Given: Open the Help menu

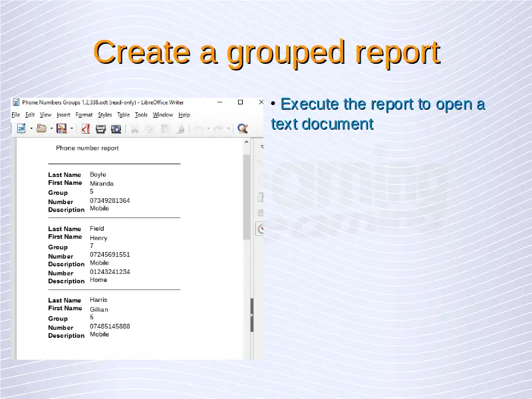Looking at the screenshot, I should pos(184,114).
